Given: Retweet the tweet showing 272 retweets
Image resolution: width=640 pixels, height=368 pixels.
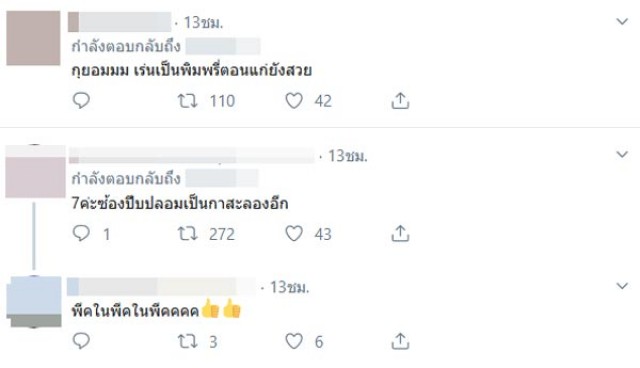Looking at the screenshot, I should (x=187, y=234).
